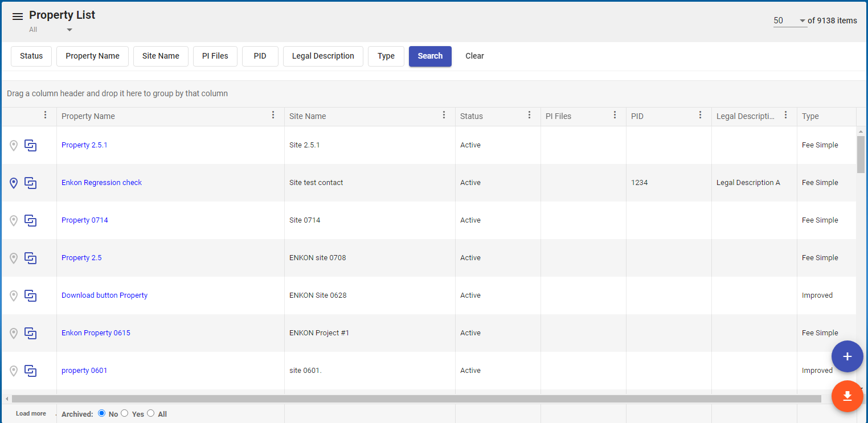Image resolution: width=868 pixels, height=423 pixels.
Task: Select Archived Yes radio button
Action: click(x=125, y=413)
